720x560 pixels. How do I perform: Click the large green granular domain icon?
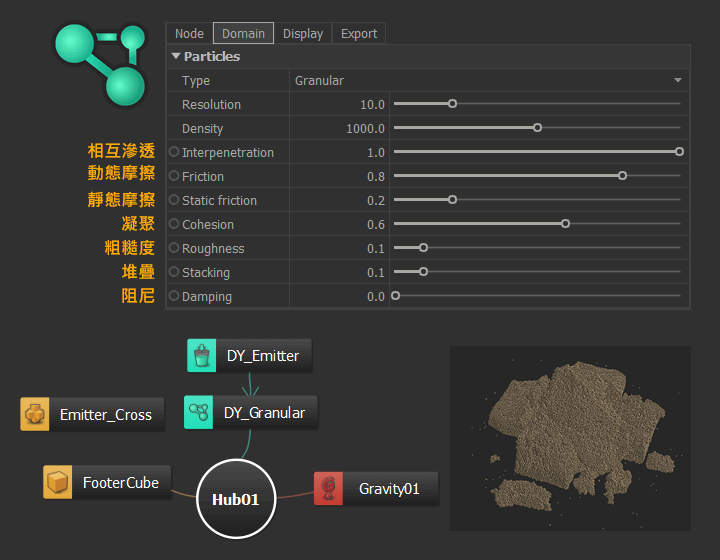(x=100, y=62)
